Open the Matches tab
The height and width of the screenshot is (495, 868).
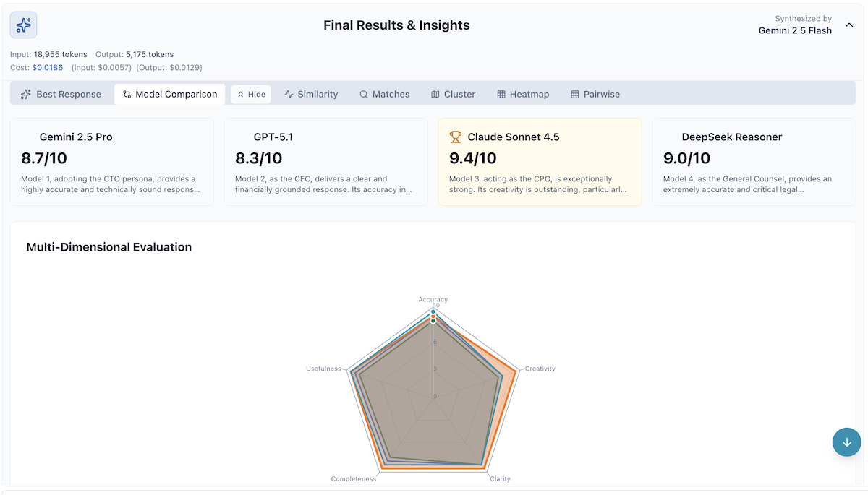click(384, 94)
